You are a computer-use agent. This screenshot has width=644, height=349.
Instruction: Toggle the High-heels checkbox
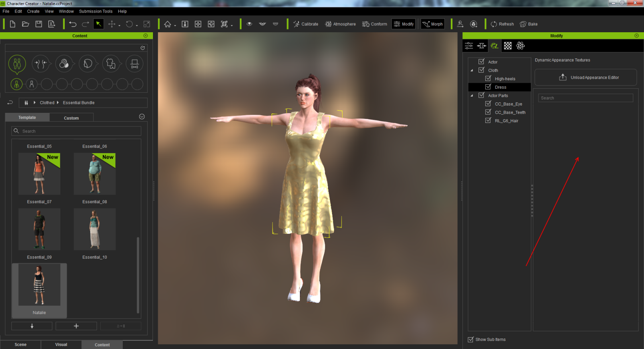488,79
